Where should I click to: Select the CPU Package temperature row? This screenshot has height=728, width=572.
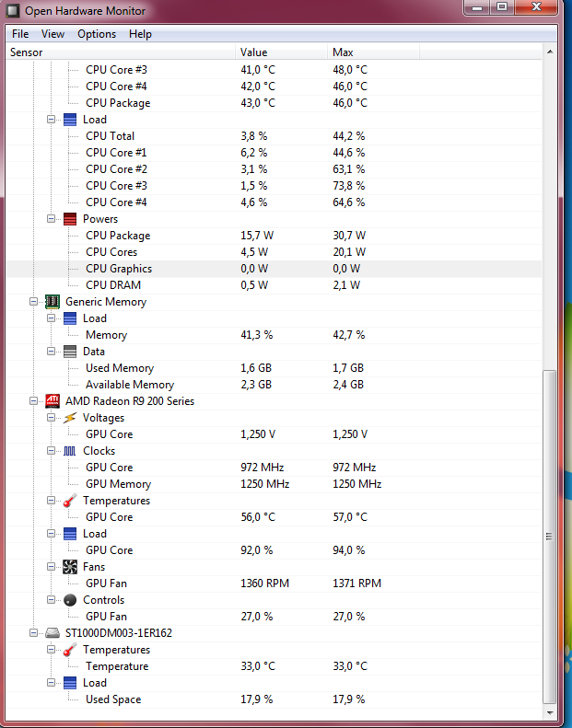point(274,103)
